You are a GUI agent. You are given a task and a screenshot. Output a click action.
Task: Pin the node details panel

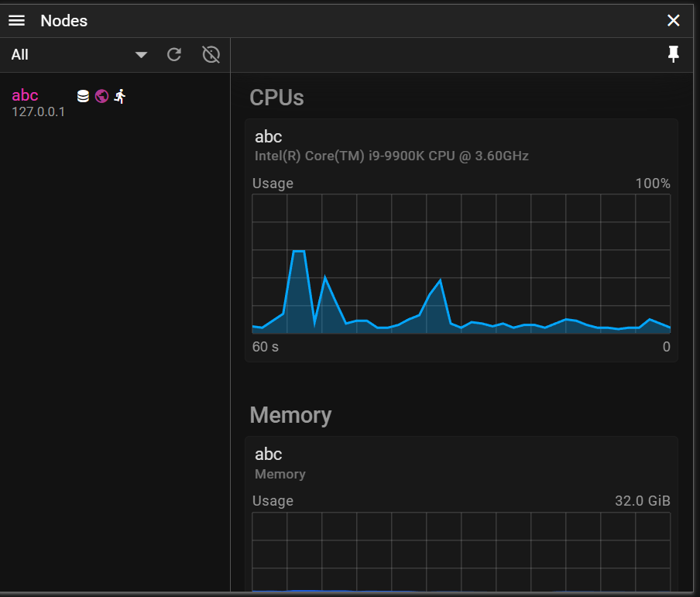(673, 54)
